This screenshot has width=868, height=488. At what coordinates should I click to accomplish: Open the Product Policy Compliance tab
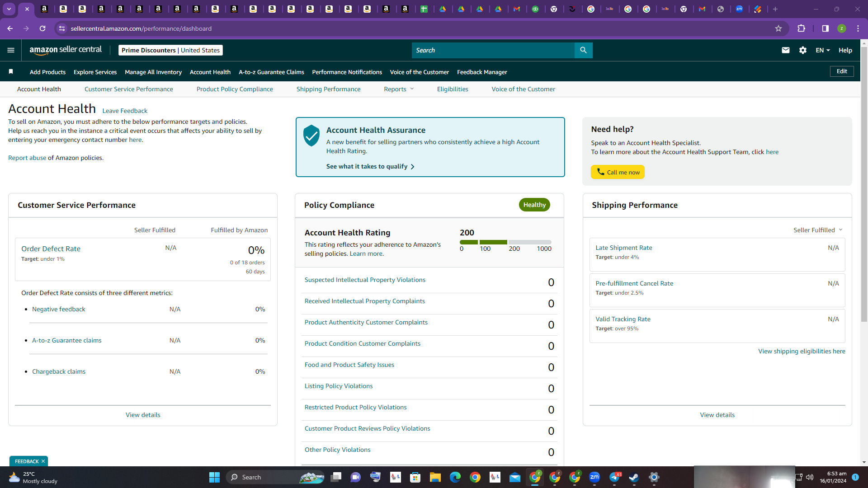click(x=235, y=89)
